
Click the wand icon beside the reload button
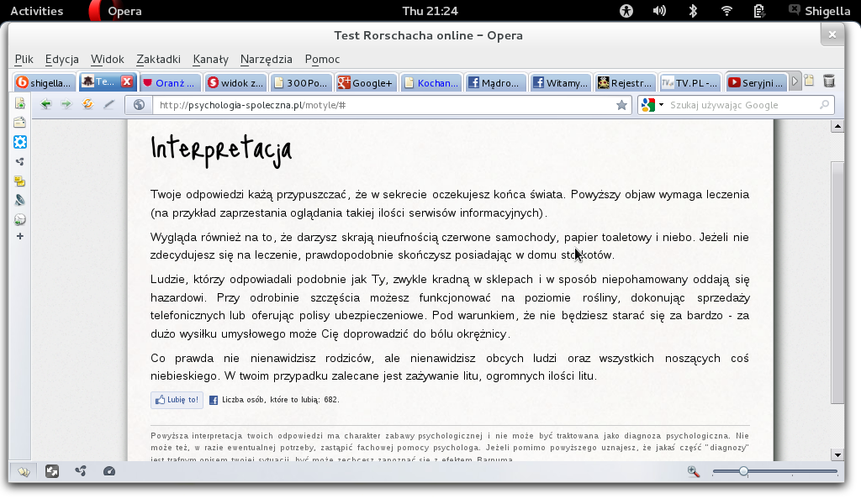pyautogui.click(x=108, y=104)
